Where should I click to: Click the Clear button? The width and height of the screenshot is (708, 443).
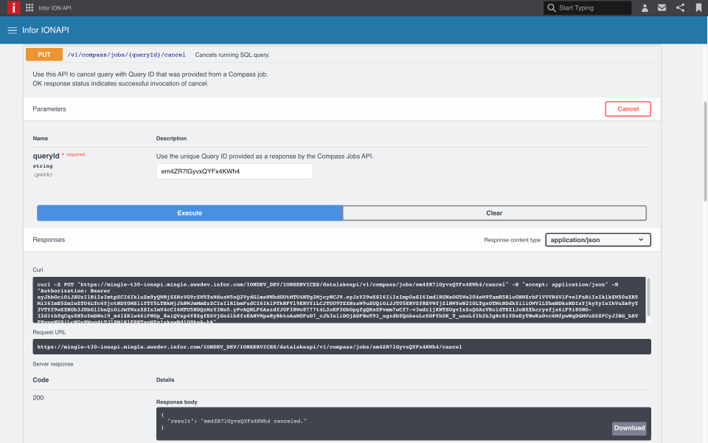point(494,213)
